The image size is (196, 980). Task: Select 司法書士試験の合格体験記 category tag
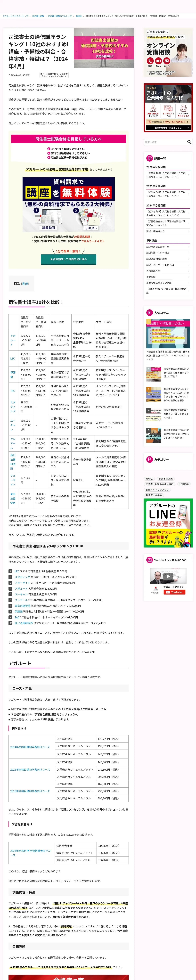pos(159,484)
